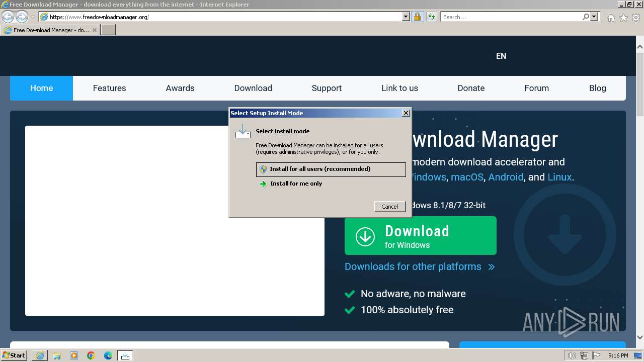Click the '100% absolutely free' text
The width and height of the screenshot is (644, 362).
[407, 310]
